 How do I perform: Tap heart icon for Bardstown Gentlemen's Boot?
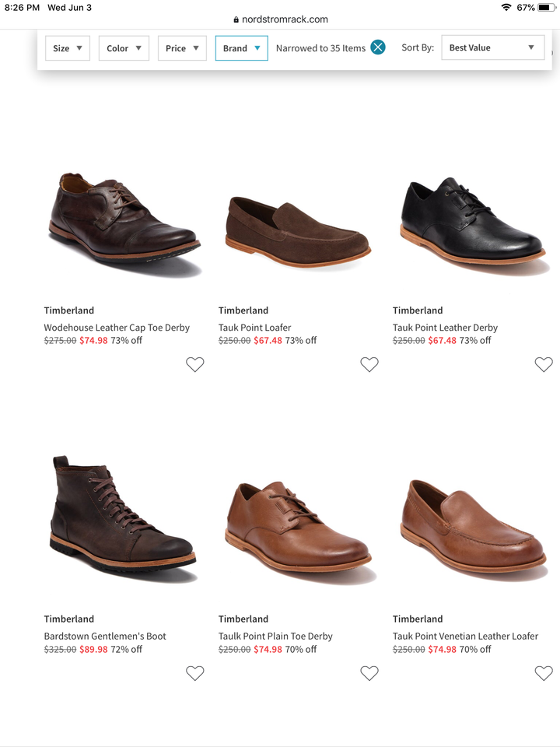[194, 673]
